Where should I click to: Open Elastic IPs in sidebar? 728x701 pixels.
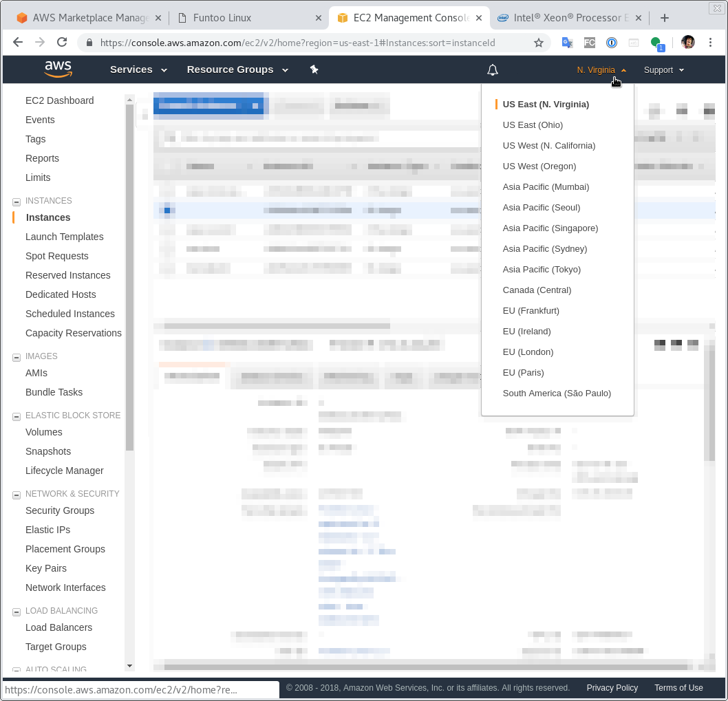pos(47,530)
